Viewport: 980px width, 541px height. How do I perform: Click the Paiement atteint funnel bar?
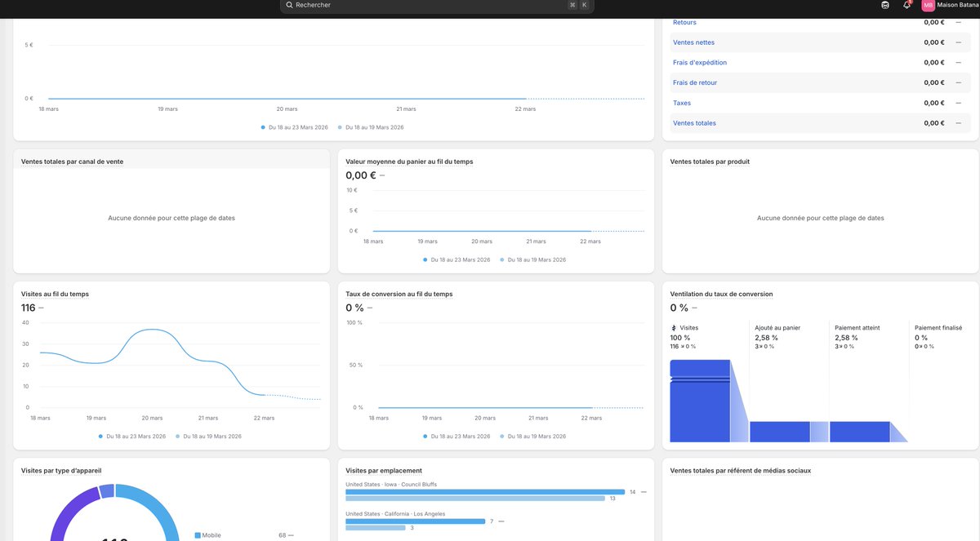point(860,432)
